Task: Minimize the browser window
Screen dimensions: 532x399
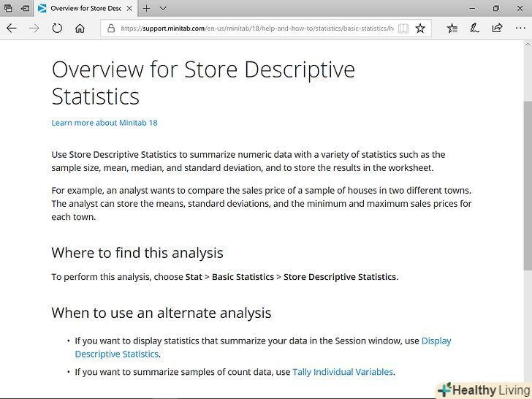Action: click(472, 9)
